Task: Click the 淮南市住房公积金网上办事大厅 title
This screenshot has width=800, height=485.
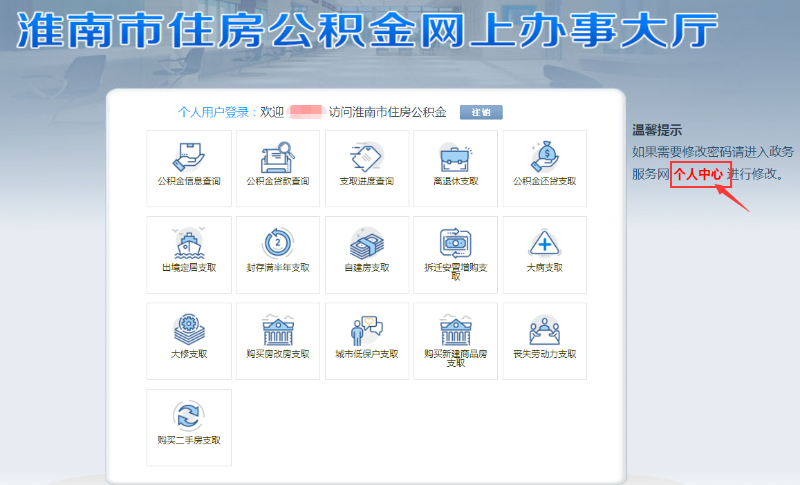Action: 368,33
